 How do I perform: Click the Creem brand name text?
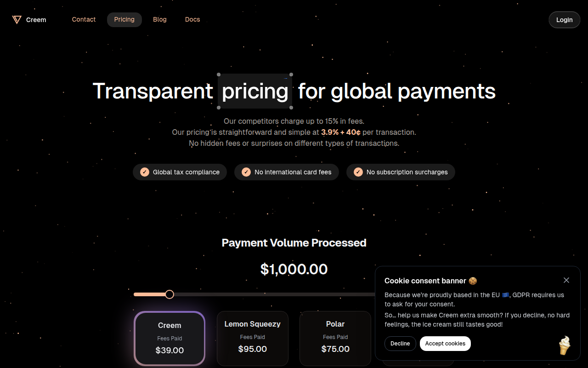point(36,20)
